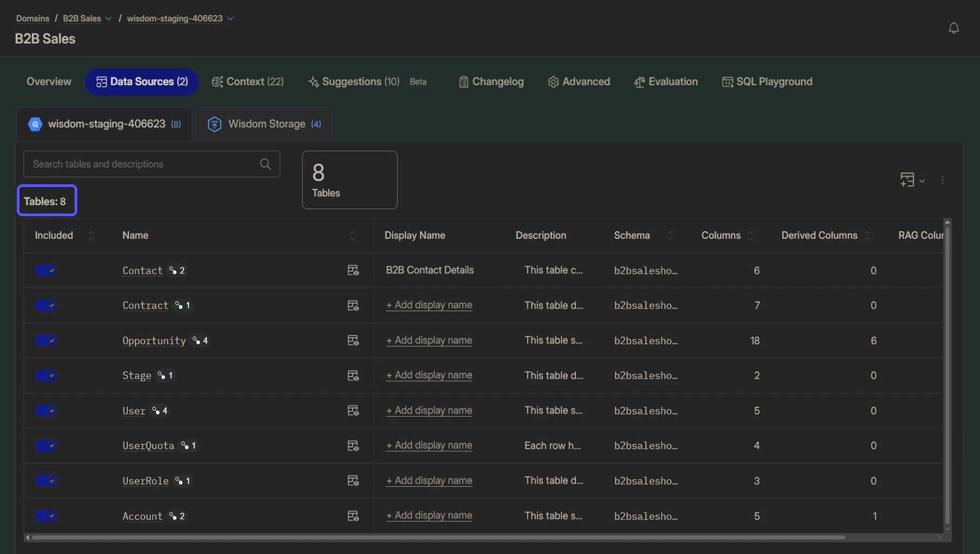Click the B2B Contact Details display name
The width and height of the screenshot is (980, 554).
coord(430,270)
